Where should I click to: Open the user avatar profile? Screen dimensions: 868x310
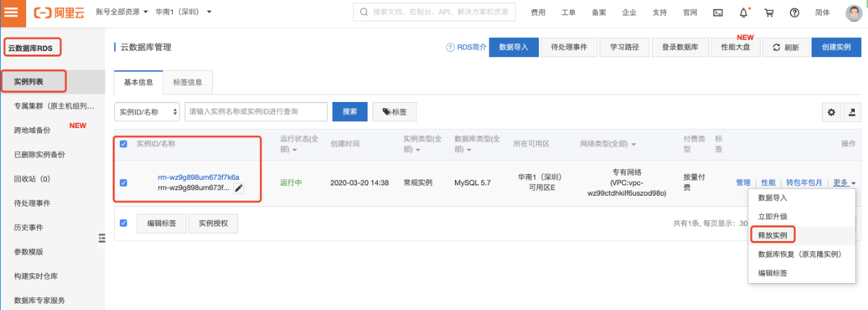coord(854,12)
